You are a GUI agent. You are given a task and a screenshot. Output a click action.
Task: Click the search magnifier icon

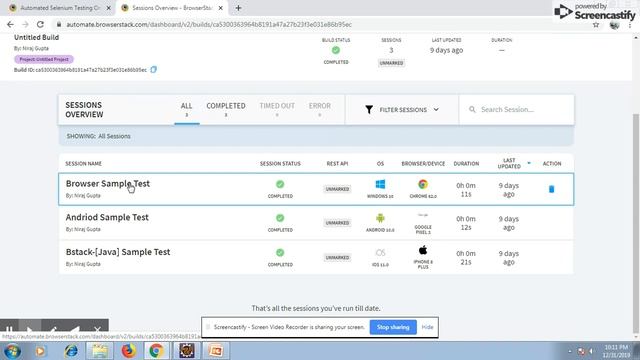472,109
